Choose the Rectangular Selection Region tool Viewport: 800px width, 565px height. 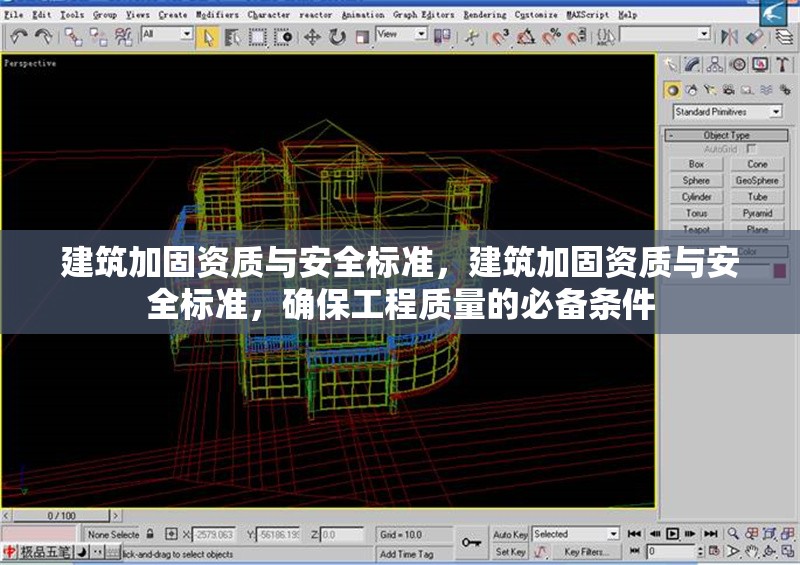[x=258, y=37]
